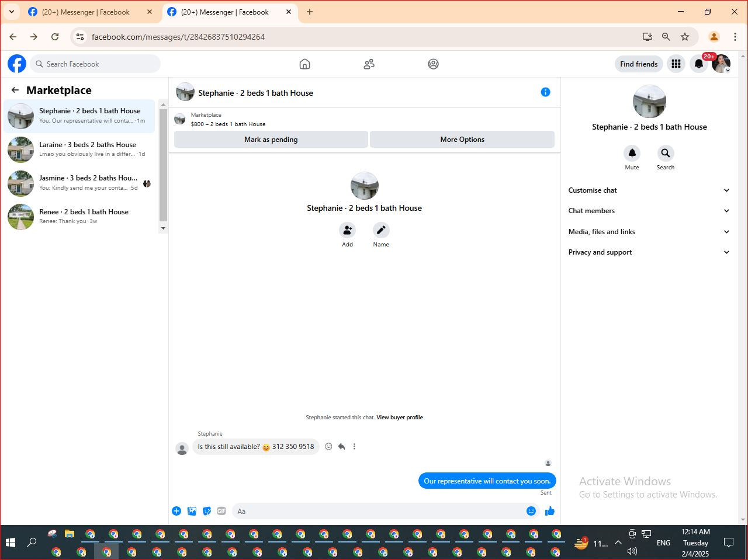Open View buyer profile link
The image size is (748, 560).
pyautogui.click(x=400, y=418)
